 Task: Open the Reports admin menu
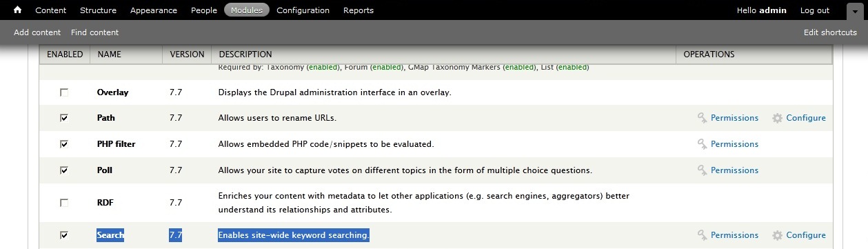click(359, 10)
